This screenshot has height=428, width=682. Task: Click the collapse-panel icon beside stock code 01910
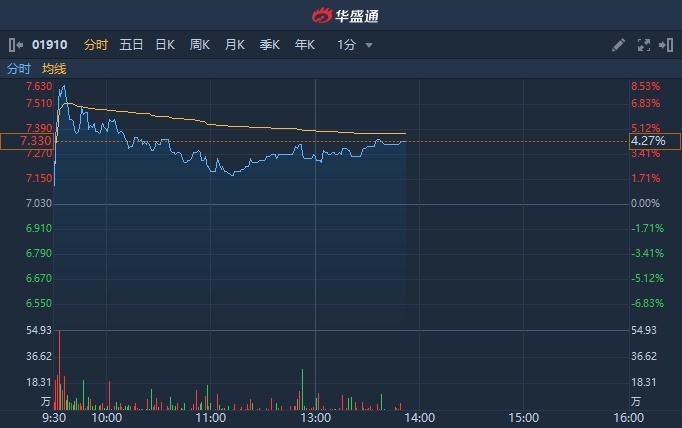(15, 45)
